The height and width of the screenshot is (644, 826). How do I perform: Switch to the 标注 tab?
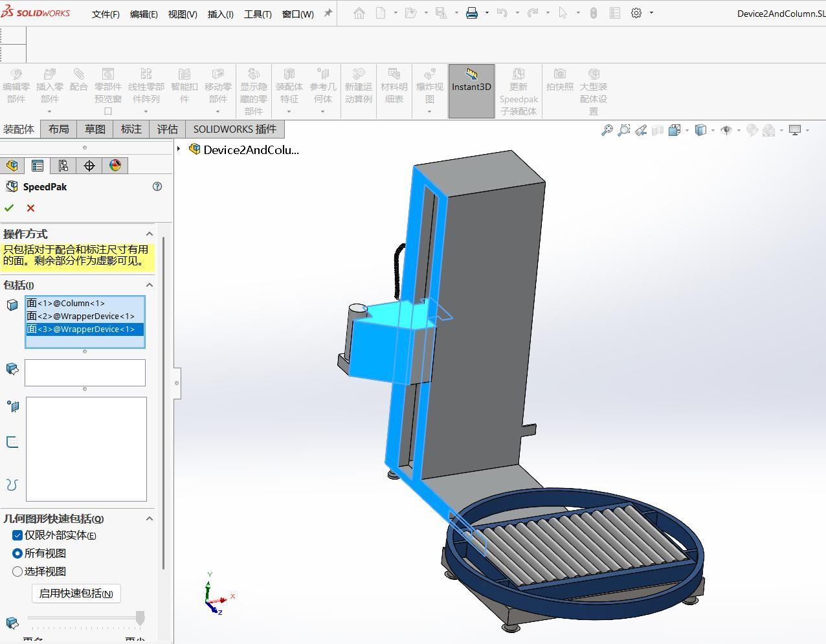pos(131,129)
